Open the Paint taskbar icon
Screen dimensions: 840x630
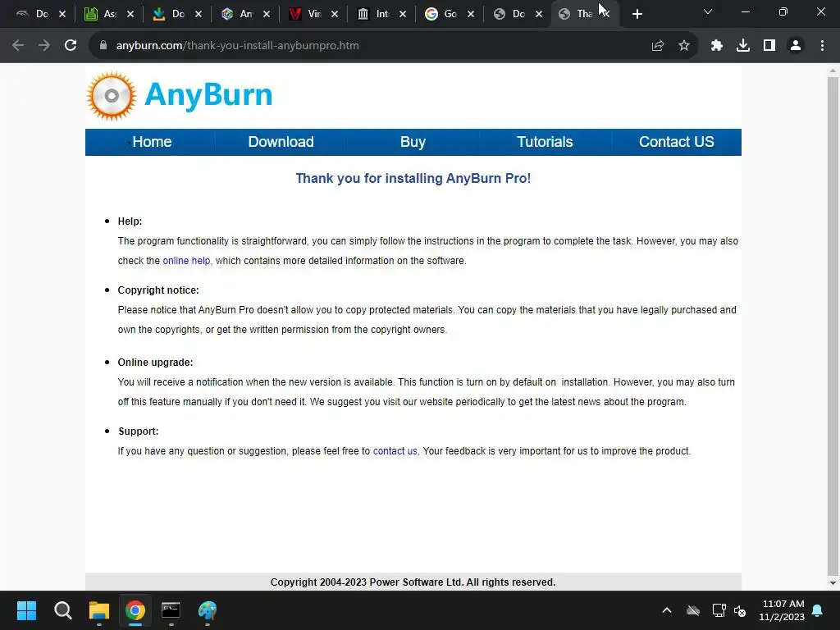(x=208, y=610)
